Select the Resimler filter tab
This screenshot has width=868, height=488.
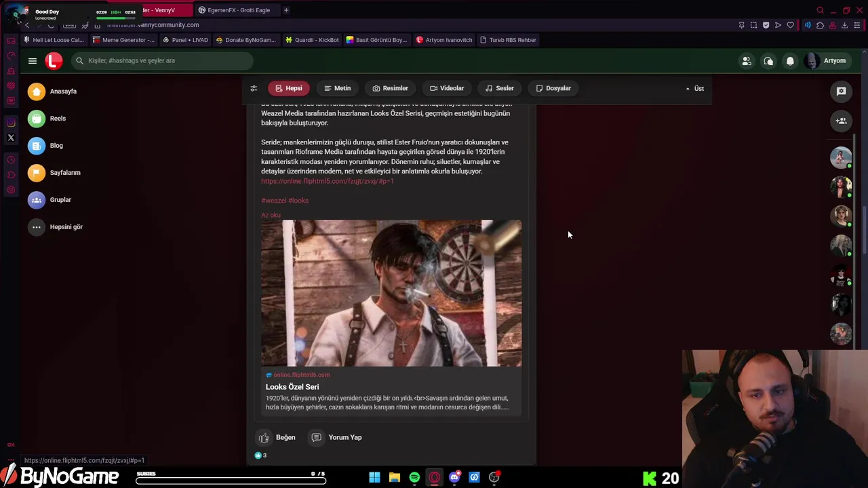(x=390, y=88)
